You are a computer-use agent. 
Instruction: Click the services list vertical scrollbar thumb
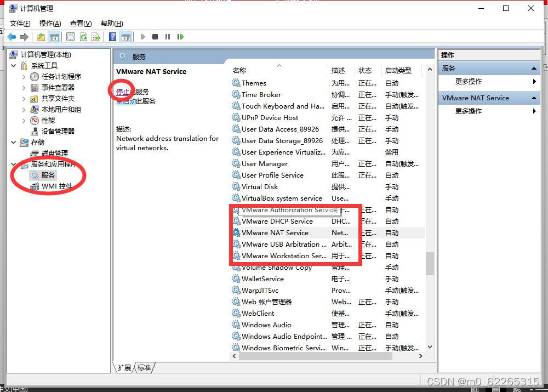click(x=430, y=264)
